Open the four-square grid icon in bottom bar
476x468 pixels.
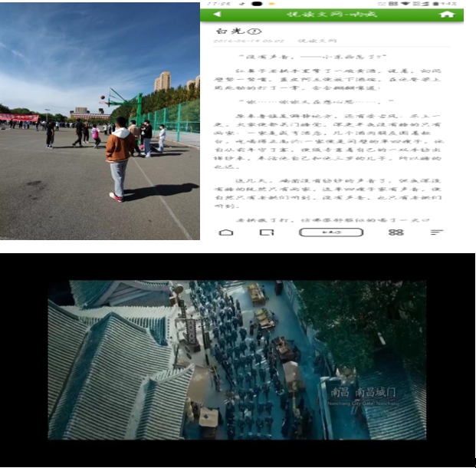[396, 232]
